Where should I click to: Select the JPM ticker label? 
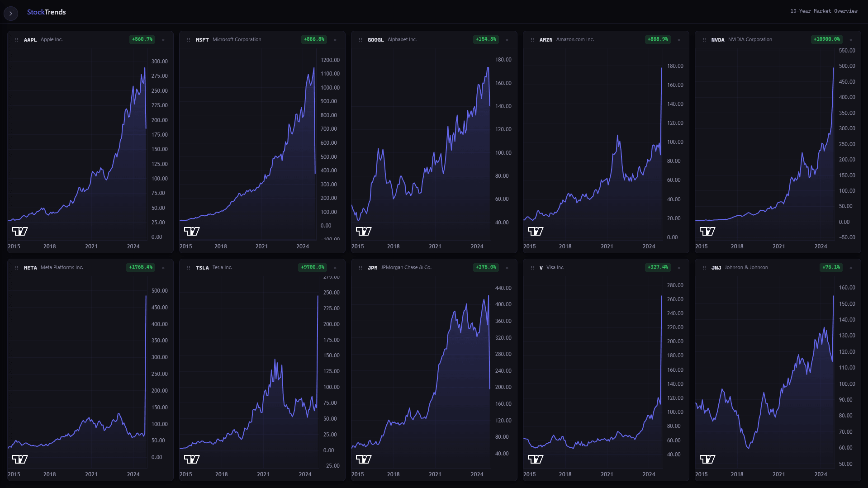372,268
